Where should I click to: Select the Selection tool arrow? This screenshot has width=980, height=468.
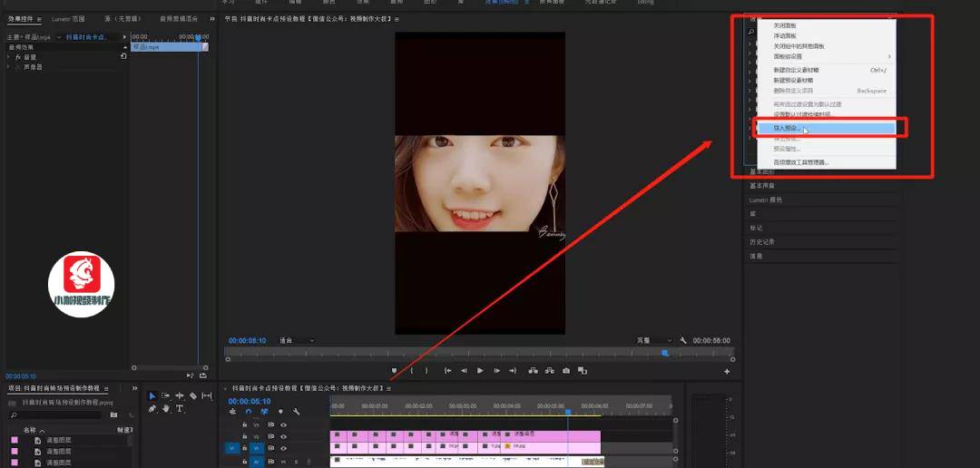coord(152,396)
